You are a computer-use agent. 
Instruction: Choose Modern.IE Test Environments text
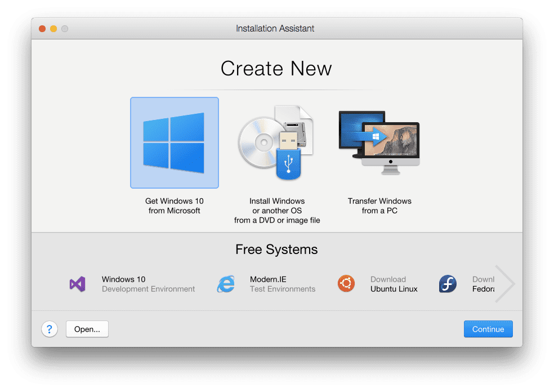coord(282,284)
